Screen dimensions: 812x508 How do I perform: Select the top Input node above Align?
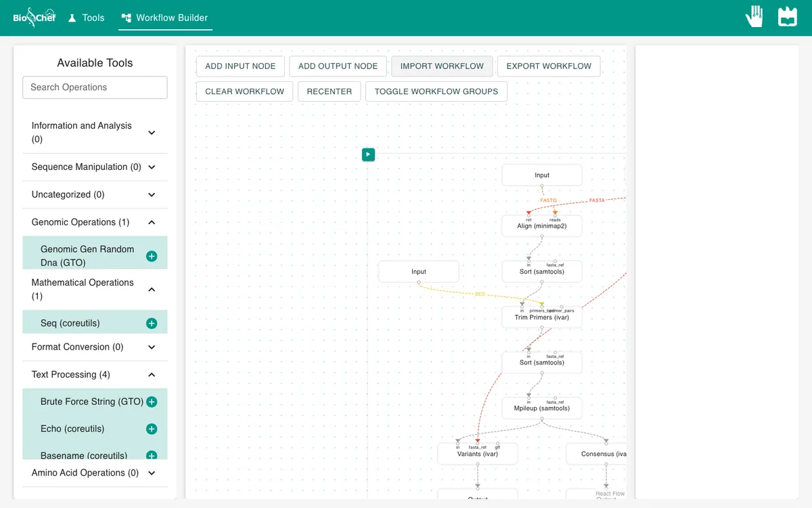coord(542,175)
